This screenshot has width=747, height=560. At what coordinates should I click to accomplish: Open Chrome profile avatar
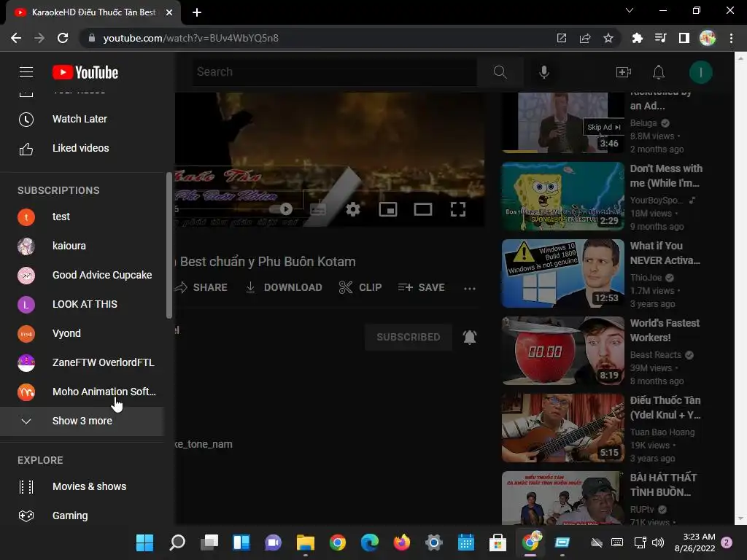708,38
